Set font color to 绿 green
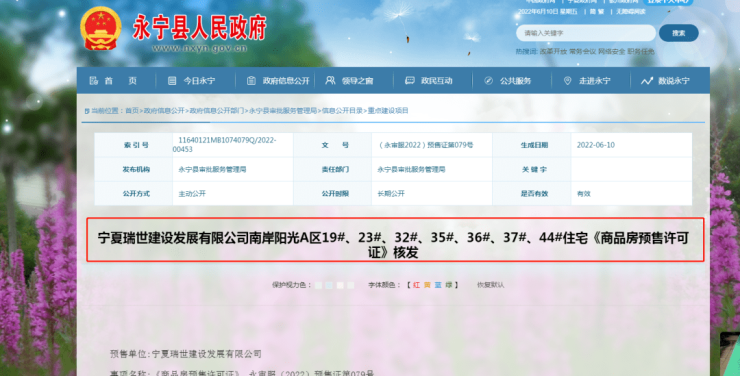Viewport: 740px width, 376px height. [449, 285]
